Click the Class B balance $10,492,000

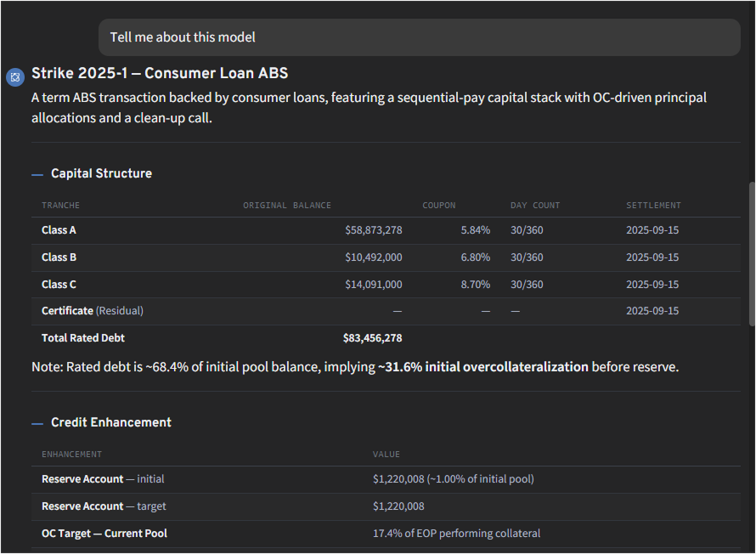[x=374, y=257]
